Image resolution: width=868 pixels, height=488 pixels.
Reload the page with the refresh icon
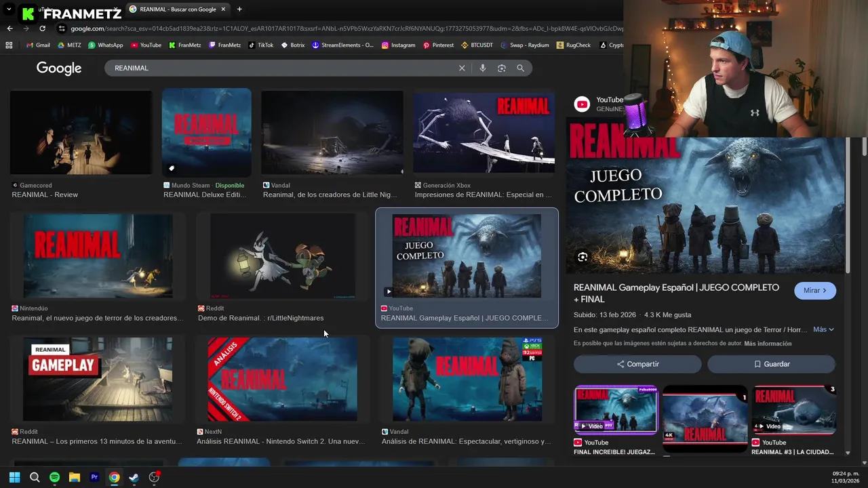pyautogui.click(x=42, y=28)
